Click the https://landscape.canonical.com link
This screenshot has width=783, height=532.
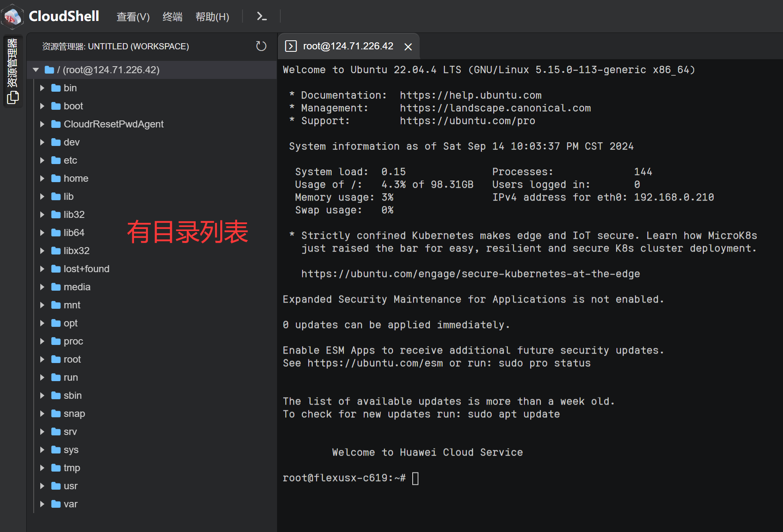click(495, 108)
